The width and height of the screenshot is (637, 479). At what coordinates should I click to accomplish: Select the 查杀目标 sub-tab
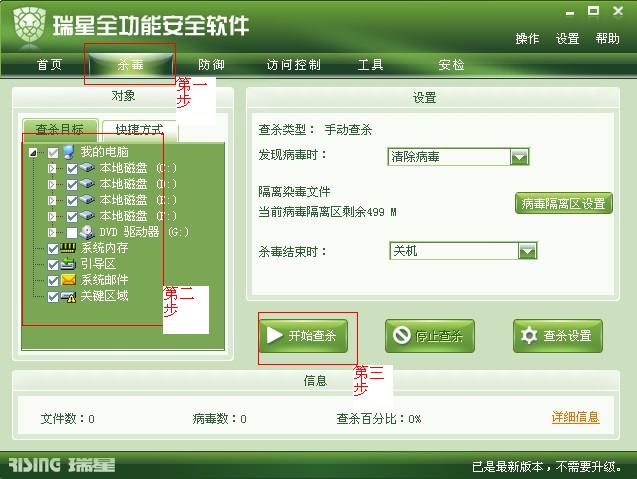click(60, 129)
